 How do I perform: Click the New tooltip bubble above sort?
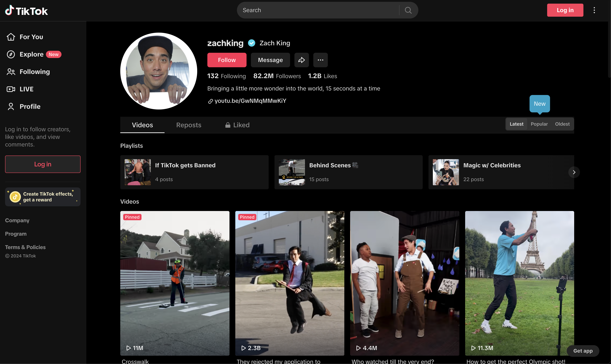click(x=540, y=104)
